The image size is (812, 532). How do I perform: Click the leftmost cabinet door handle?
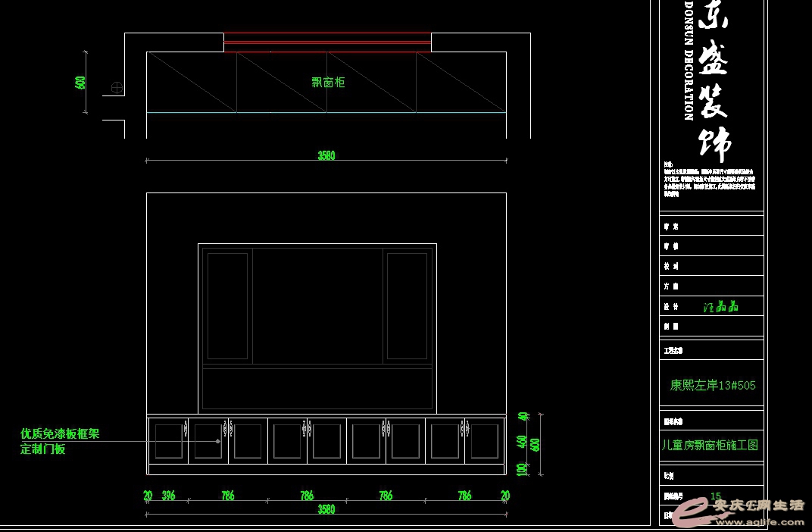click(x=186, y=427)
